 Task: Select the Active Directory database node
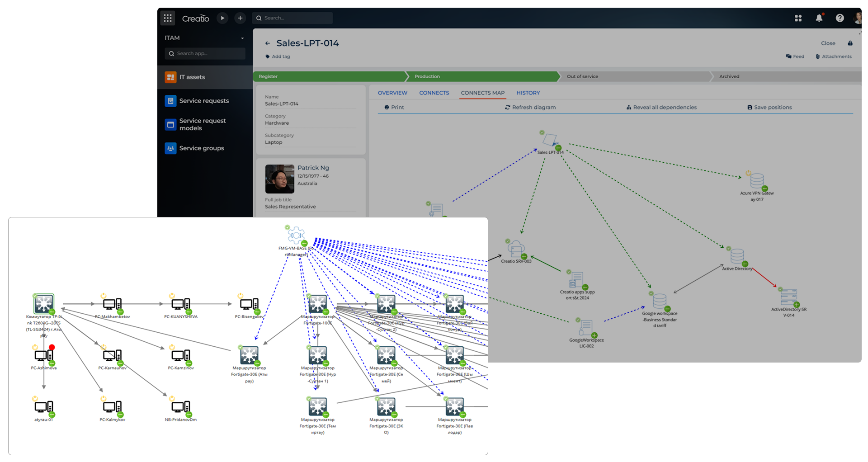(737, 256)
